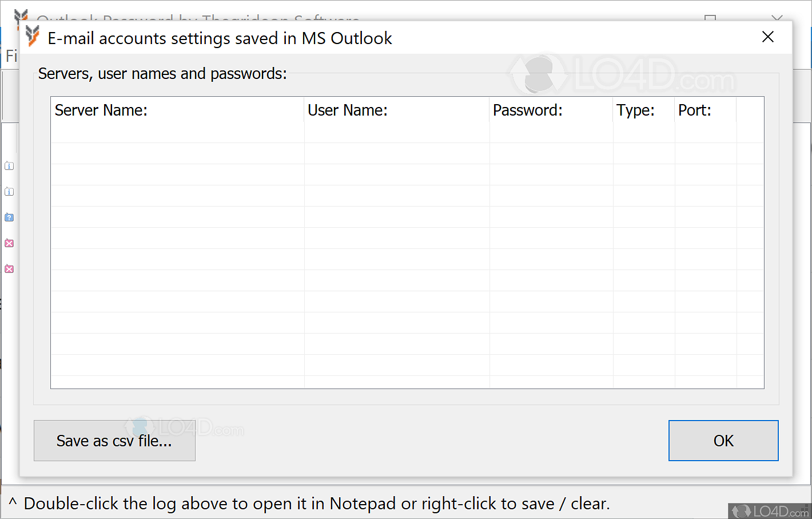This screenshot has height=519, width=812.
Task: Click the Servers, user names and passwords label
Action: click(162, 73)
